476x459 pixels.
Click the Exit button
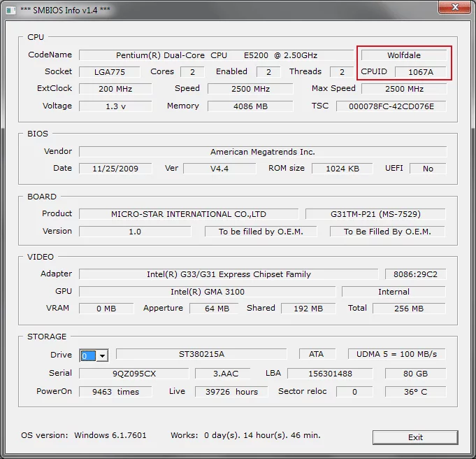tap(415, 437)
